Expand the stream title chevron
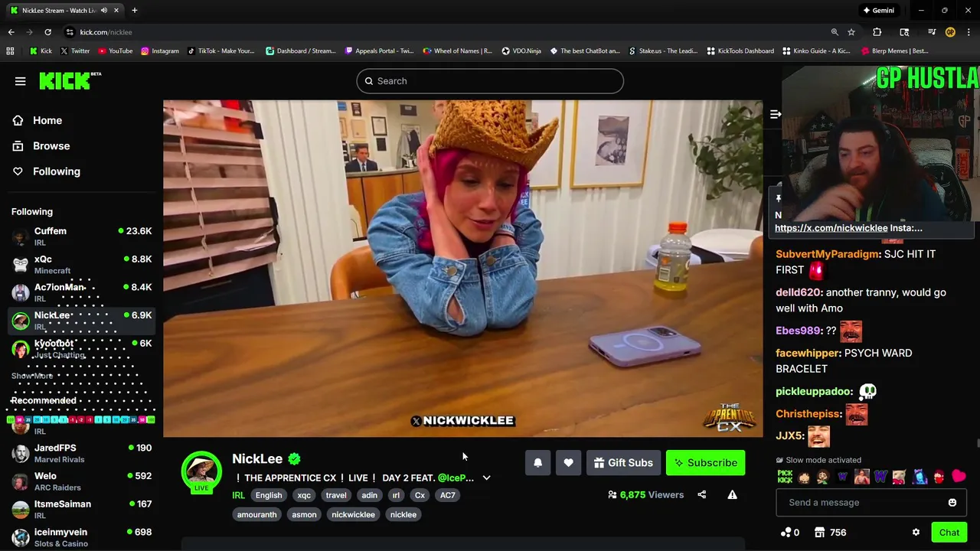 (x=486, y=478)
